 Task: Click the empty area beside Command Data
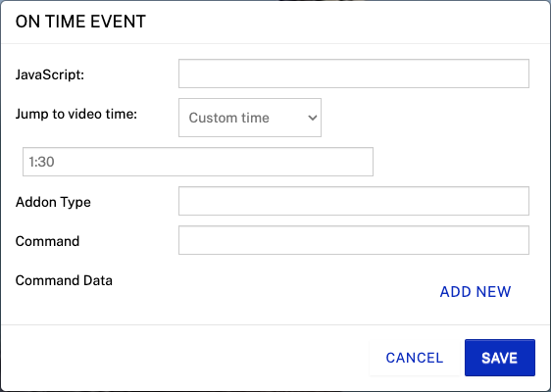point(275,291)
